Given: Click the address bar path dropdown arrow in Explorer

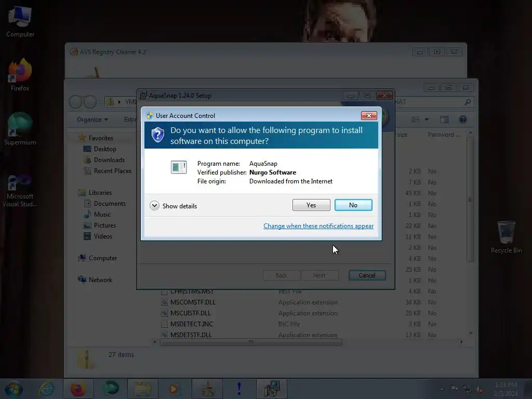Looking at the screenshot, I should [x=119, y=102].
